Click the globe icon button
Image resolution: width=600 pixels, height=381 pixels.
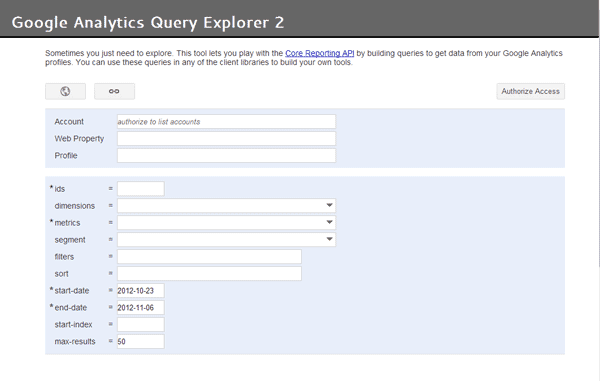[x=65, y=91]
